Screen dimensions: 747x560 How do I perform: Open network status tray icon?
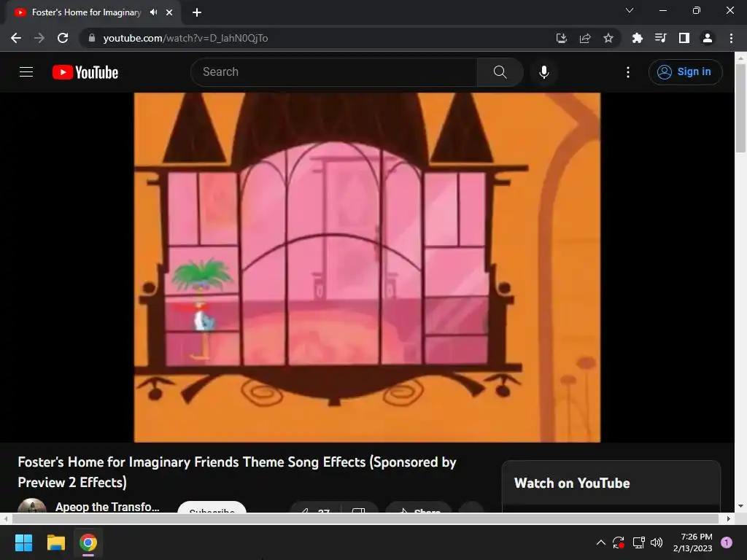638,542
